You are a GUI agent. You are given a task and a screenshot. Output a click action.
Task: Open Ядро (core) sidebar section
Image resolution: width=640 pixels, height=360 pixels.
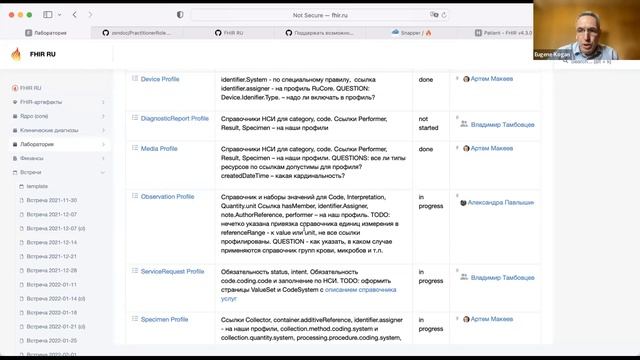point(34,116)
